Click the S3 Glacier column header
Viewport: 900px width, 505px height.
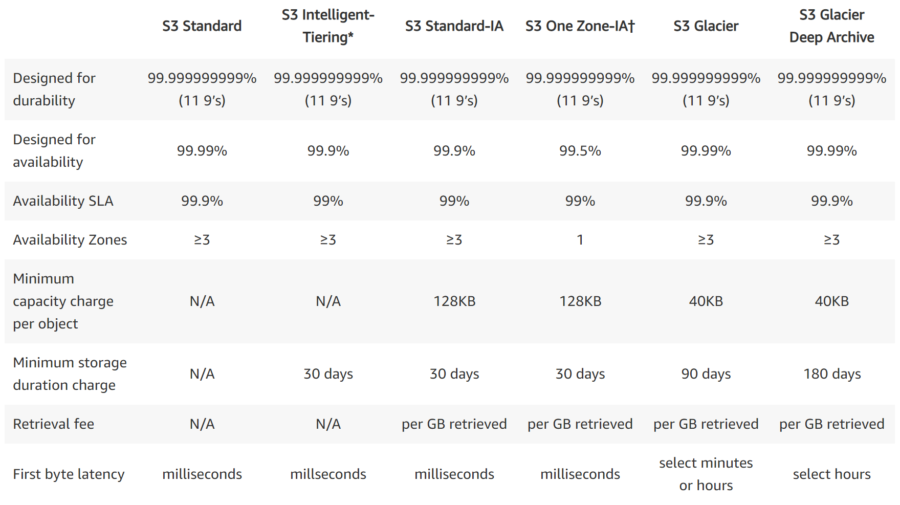pyautogui.click(x=705, y=26)
